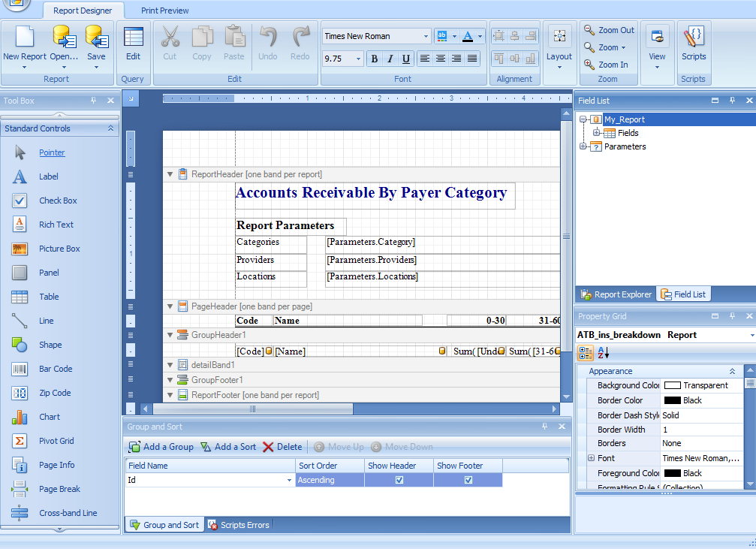The width and height of the screenshot is (756, 549).
Task: Click Zoom Out
Action: (x=610, y=30)
